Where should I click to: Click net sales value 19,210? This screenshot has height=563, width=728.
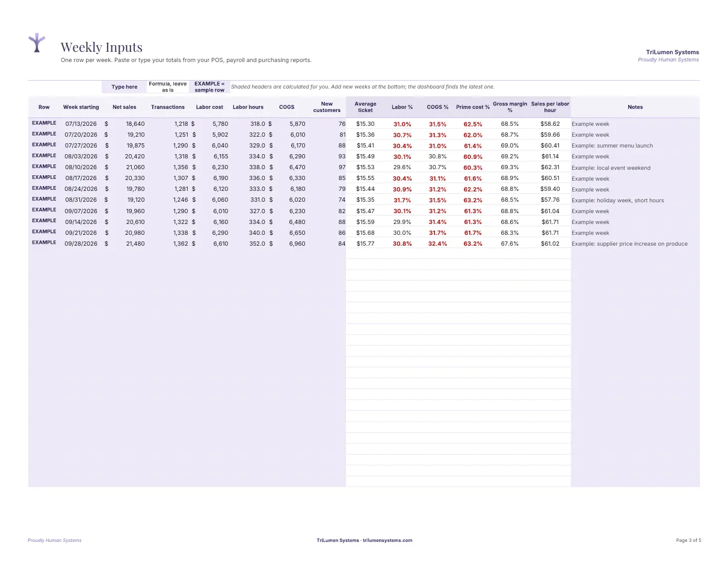135,135
